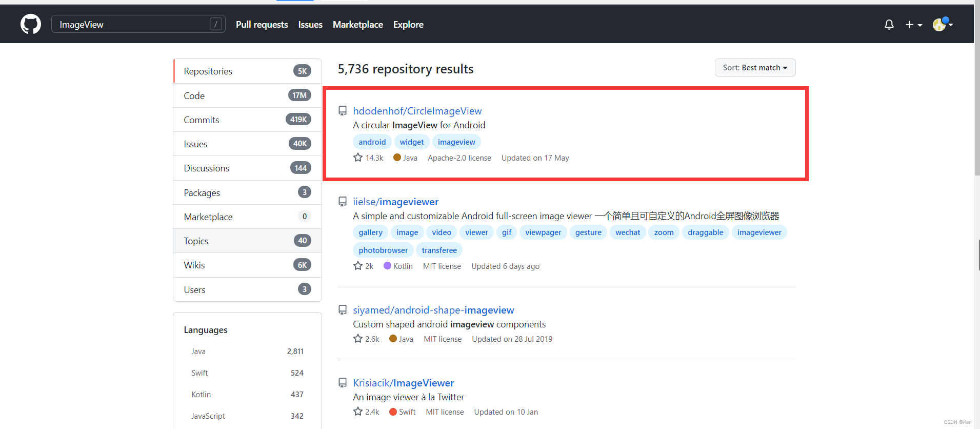Select the Repositories filter
This screenshot has width=980, height=429.
pyautogui.click(x=248, y=71)
